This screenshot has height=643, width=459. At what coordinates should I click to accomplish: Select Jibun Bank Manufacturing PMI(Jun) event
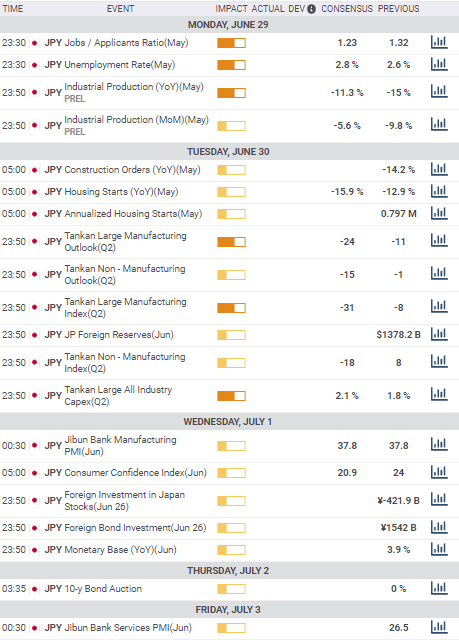point(120,445)
